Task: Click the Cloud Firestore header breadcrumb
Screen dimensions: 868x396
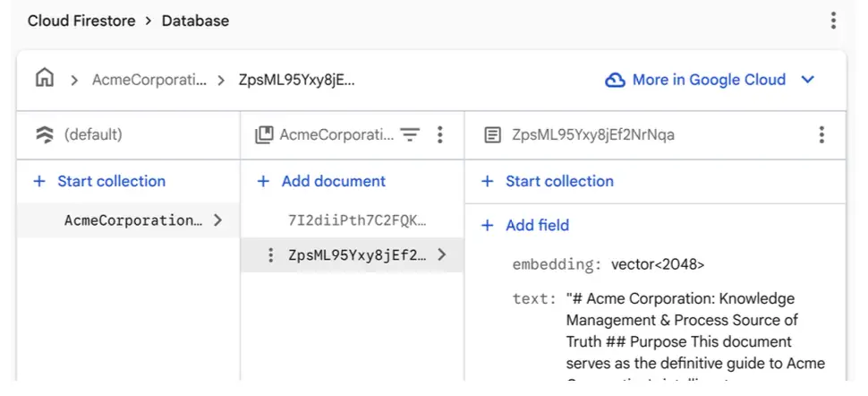Action: point(81,22)
